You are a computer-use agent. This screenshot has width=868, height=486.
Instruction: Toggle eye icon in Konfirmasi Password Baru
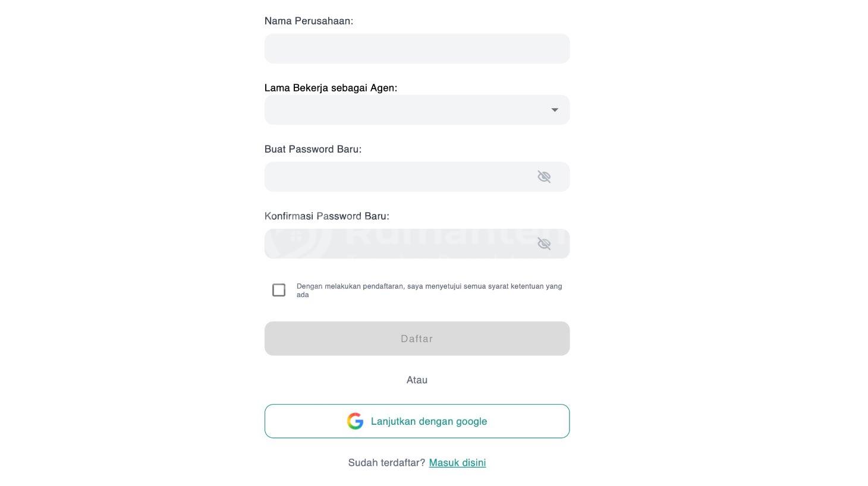click(x=544, y=244)
